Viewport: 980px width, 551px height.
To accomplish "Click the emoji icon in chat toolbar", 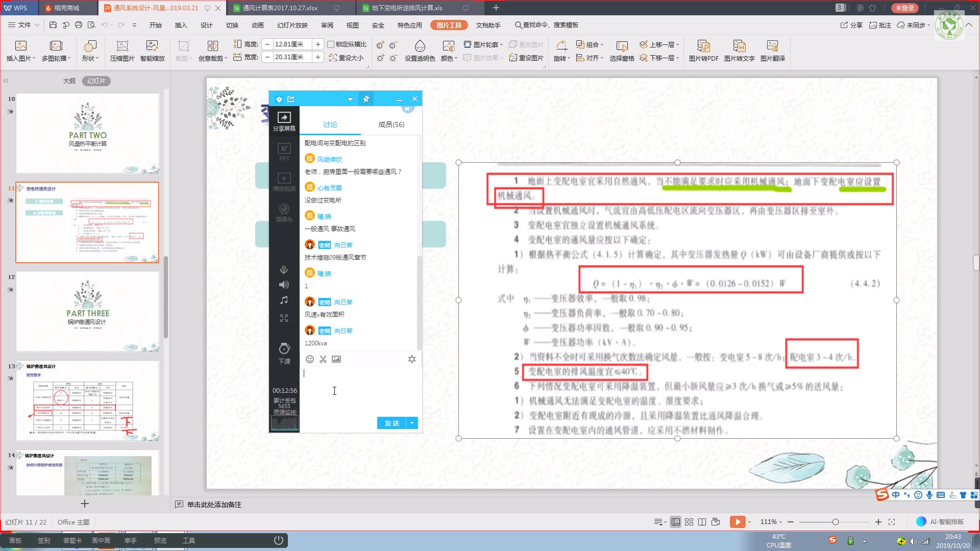I will click(x=310, y=359).
